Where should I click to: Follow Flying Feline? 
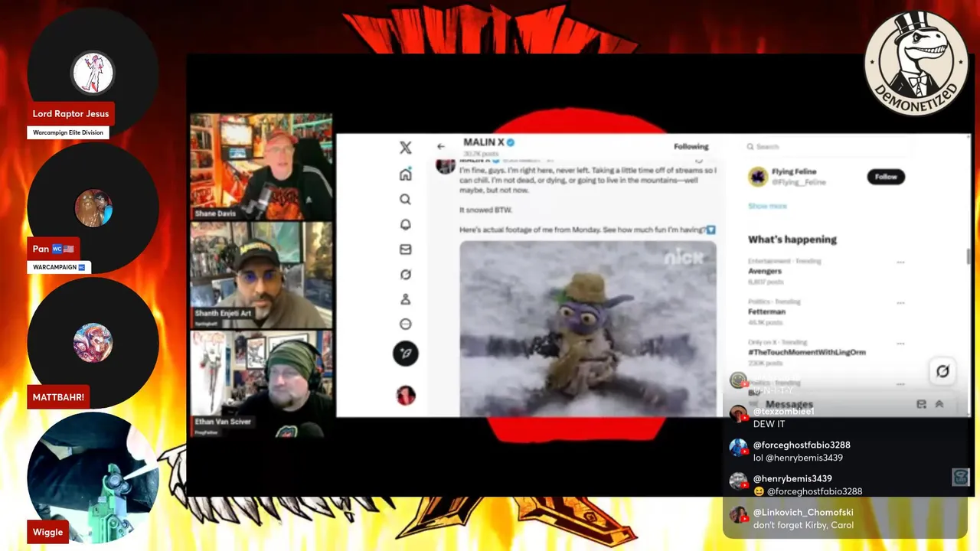pyautogui.click(x=886, y=177)
